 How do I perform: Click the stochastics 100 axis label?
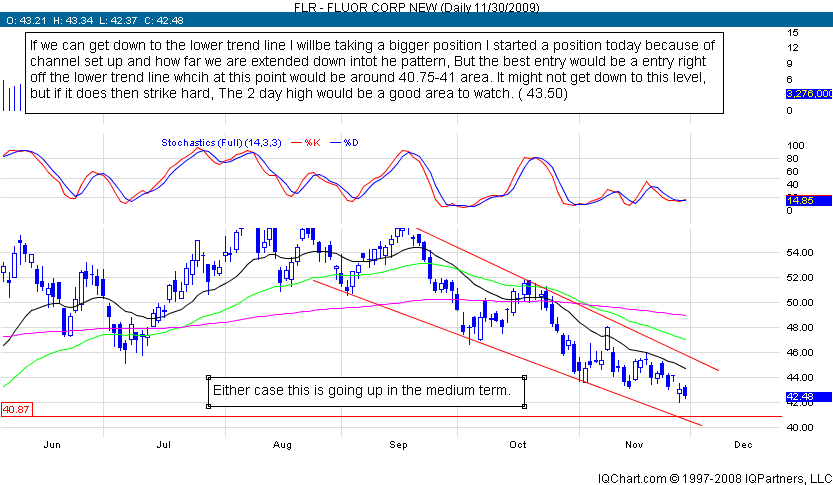[795, 146]
